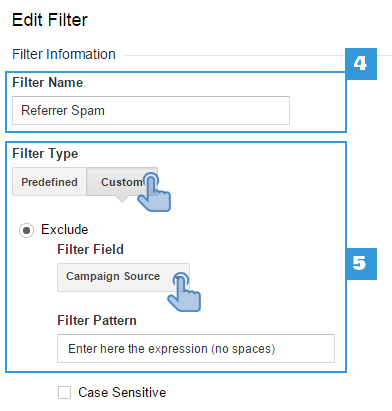Image resolution: width=392 pixels, height=411 pixels.
Task: Click the blue step 5 badge
Action: pyautogui.click(x=361, y=264)
